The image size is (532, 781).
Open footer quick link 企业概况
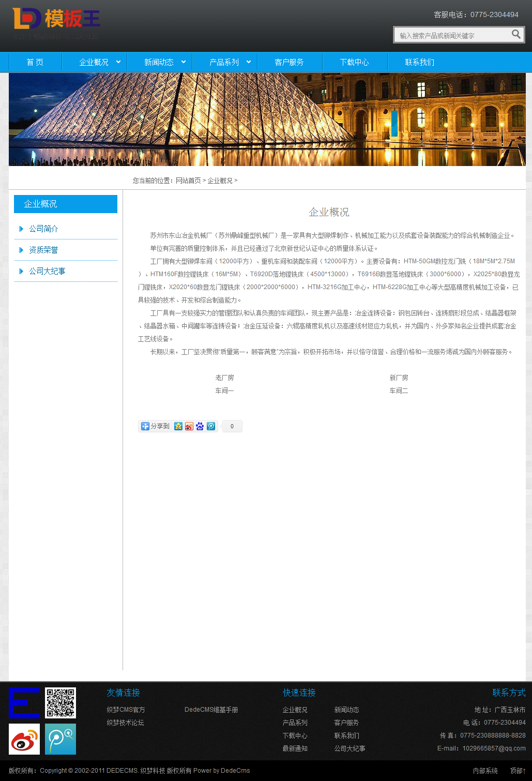pos(295,710)
